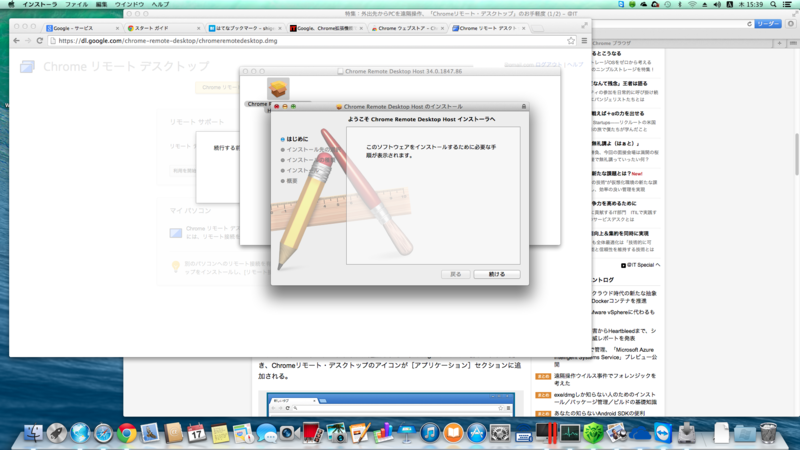Click the lock icon in installer title bar
The height and width of the screenshot is (450, 800).
point(523,107)
